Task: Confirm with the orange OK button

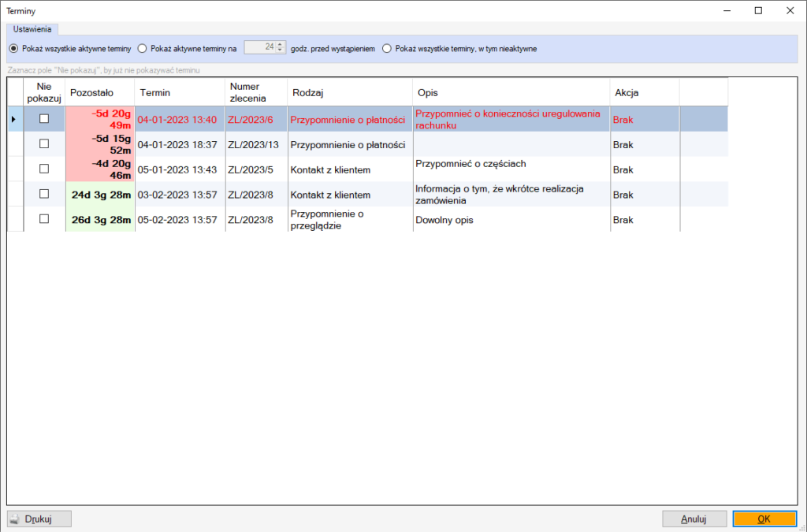Action: pyautogui.click(x=764, y=519)
